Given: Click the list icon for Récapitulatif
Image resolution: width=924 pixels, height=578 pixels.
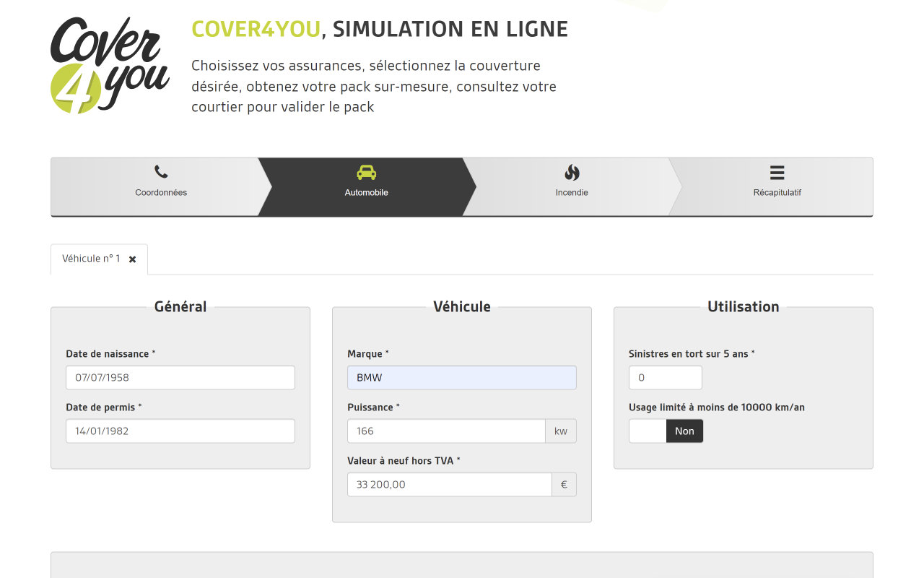Looking at the screenshot, I should click(x=777, y=172).
